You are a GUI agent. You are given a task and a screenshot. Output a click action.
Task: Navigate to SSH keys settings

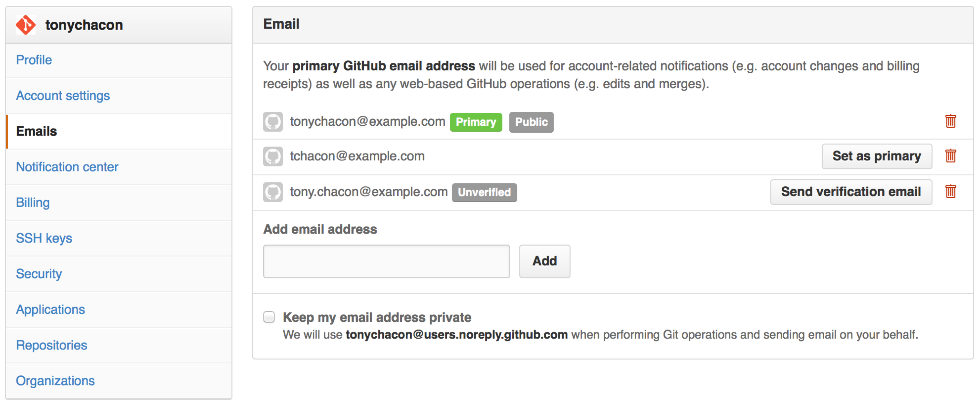pos(44,238)
